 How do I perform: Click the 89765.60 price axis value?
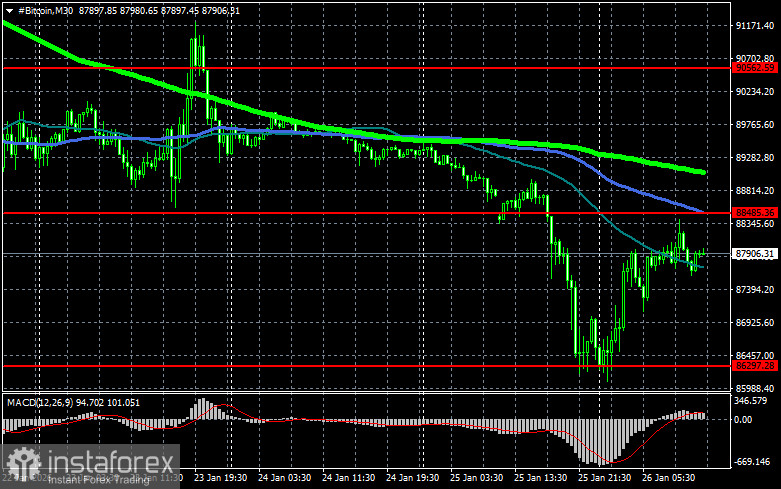(x=755, y=124)
